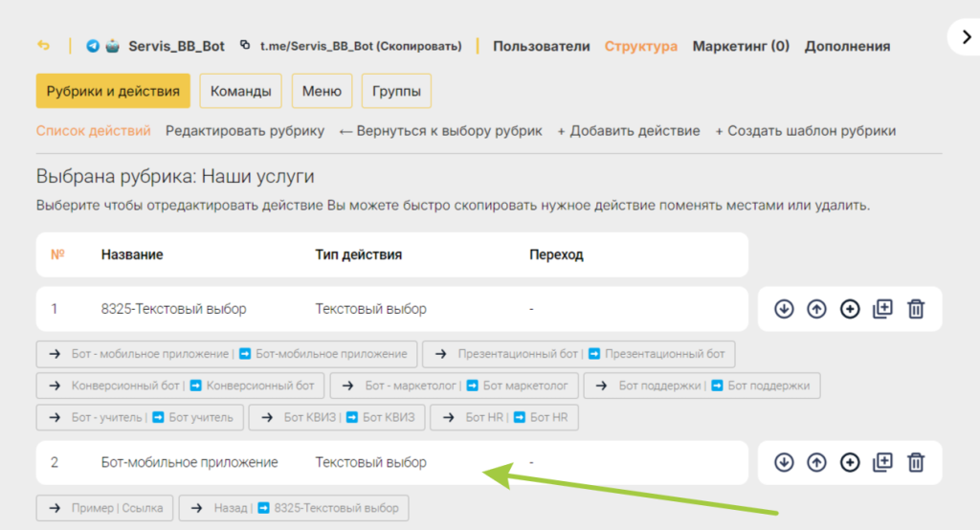980x530 pixels.
Task: Switch to the Меню tab
Action: (322, 91)
